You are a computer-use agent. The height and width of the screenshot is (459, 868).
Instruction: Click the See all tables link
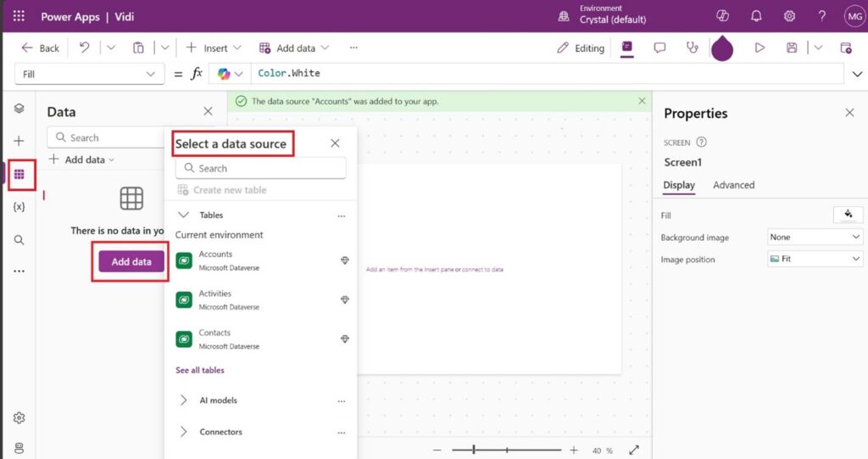[x=200, y=371]
